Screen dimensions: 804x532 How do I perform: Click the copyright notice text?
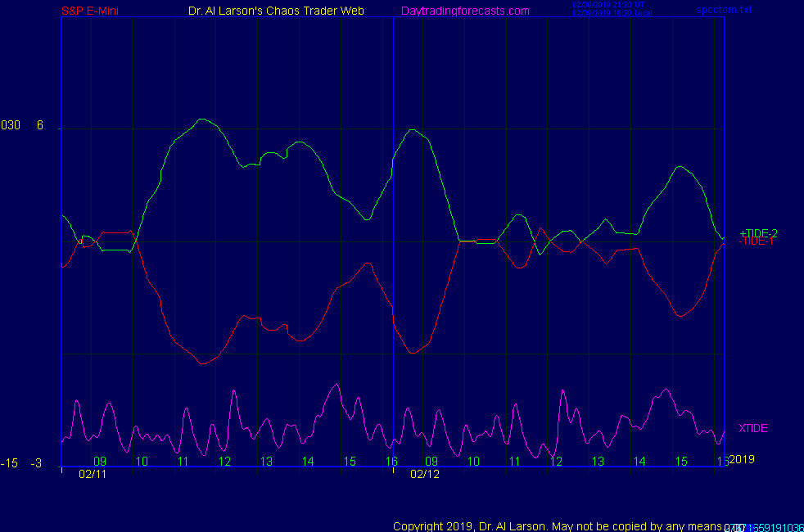click(557, 525)
